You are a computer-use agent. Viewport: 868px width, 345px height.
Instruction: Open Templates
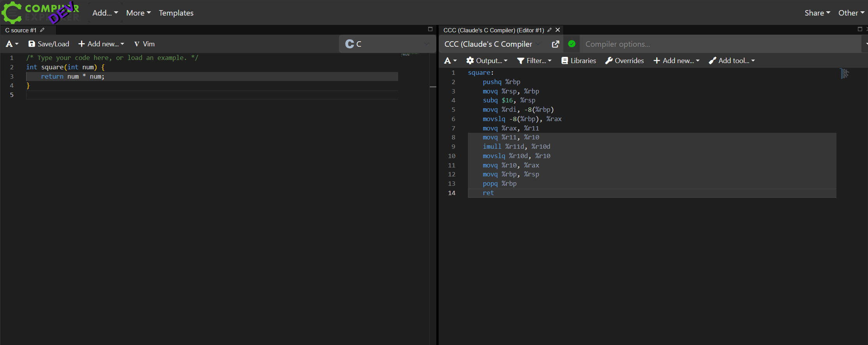(x=176, y=13)
